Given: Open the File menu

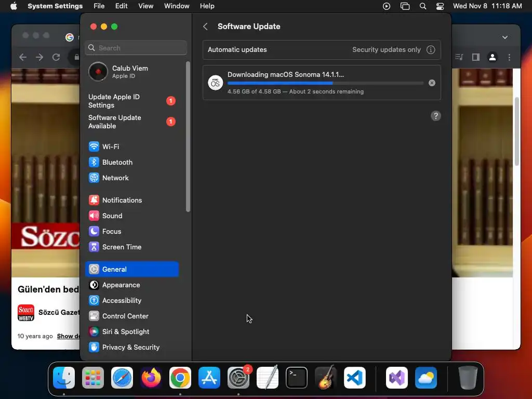Looking at the screenshot, I should coord(99,6).
